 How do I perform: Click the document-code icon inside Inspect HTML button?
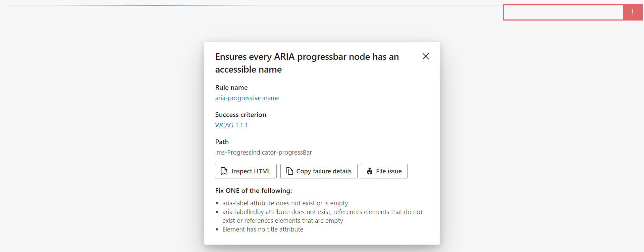224,171
